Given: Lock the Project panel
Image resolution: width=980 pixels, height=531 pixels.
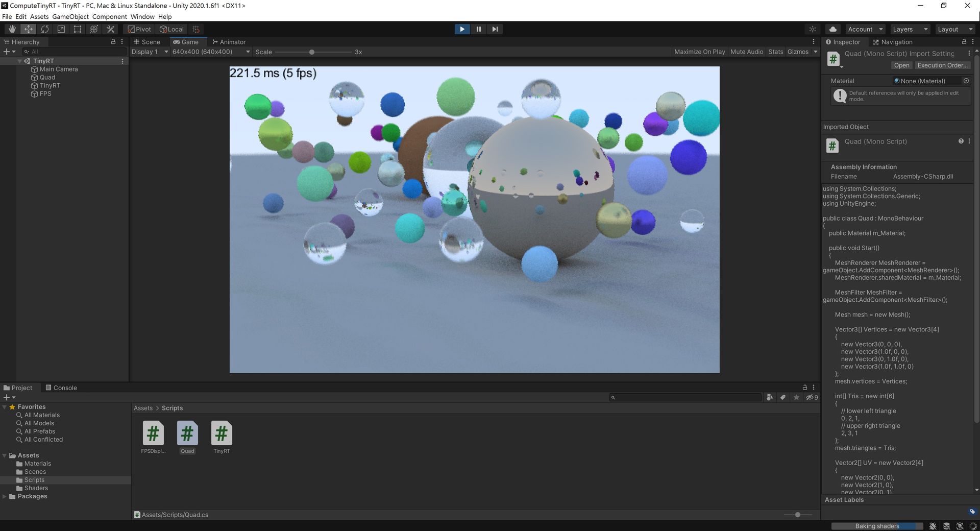Looking at the screenshot, I should [805, 388].
